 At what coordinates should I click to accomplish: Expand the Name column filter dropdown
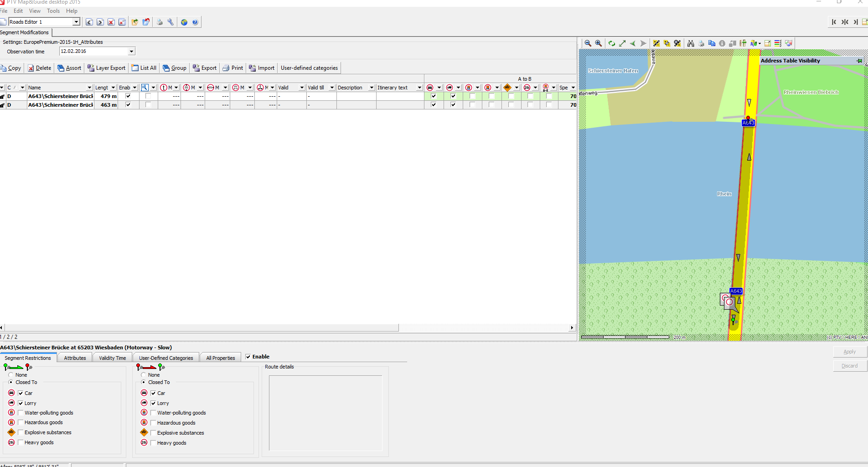click(89, 88)
